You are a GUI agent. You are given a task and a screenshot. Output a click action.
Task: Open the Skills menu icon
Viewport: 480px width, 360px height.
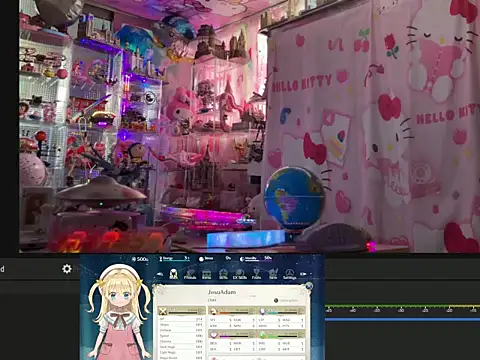coord(223,274)
